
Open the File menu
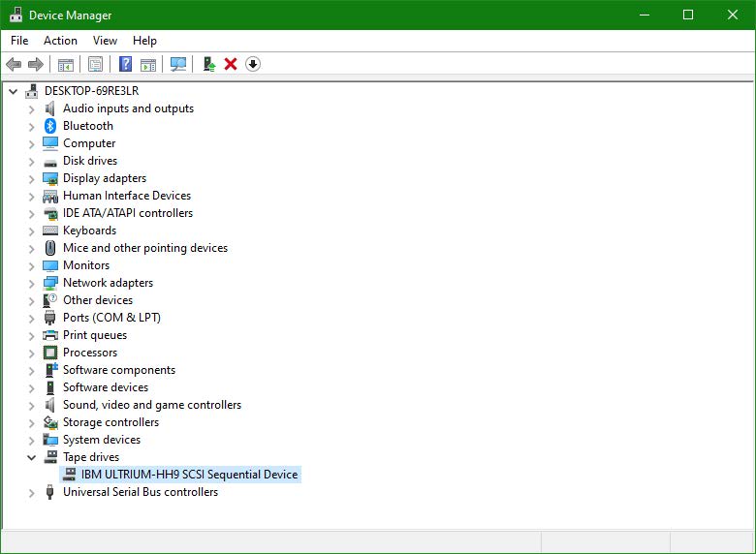[x=19, y=41]
